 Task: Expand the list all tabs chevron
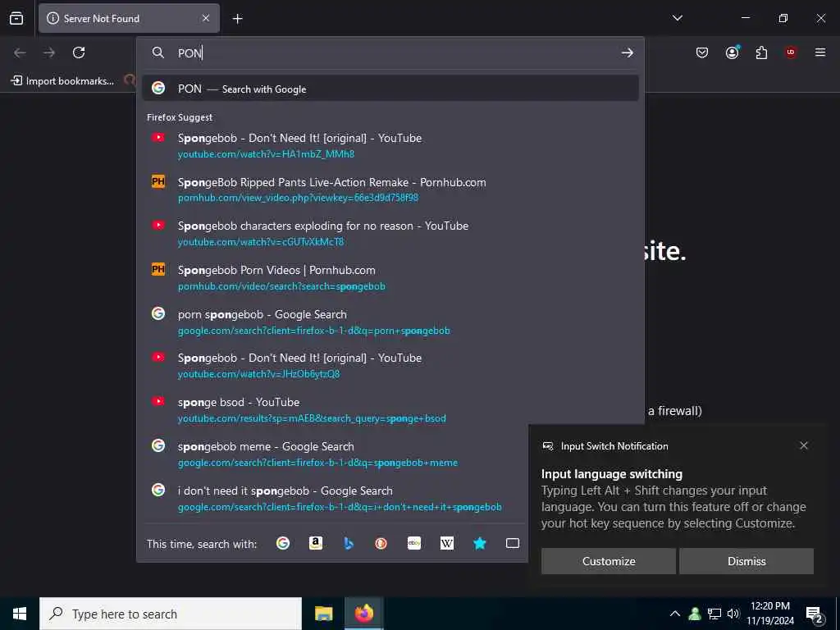tap(677, 18)
